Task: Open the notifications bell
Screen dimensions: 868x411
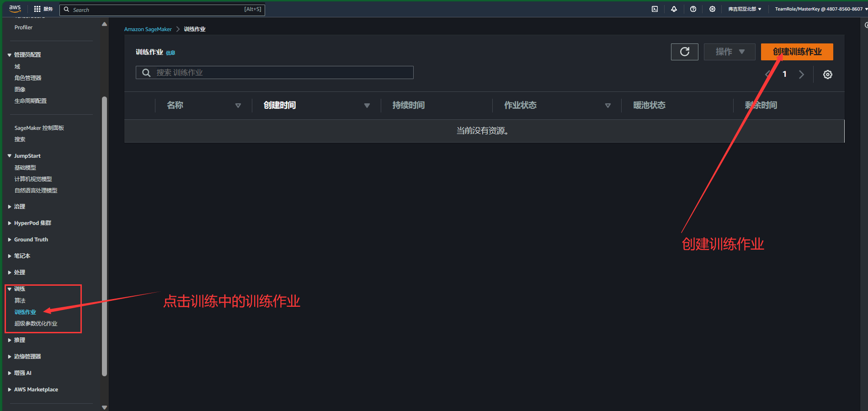Action: point(674,9)
